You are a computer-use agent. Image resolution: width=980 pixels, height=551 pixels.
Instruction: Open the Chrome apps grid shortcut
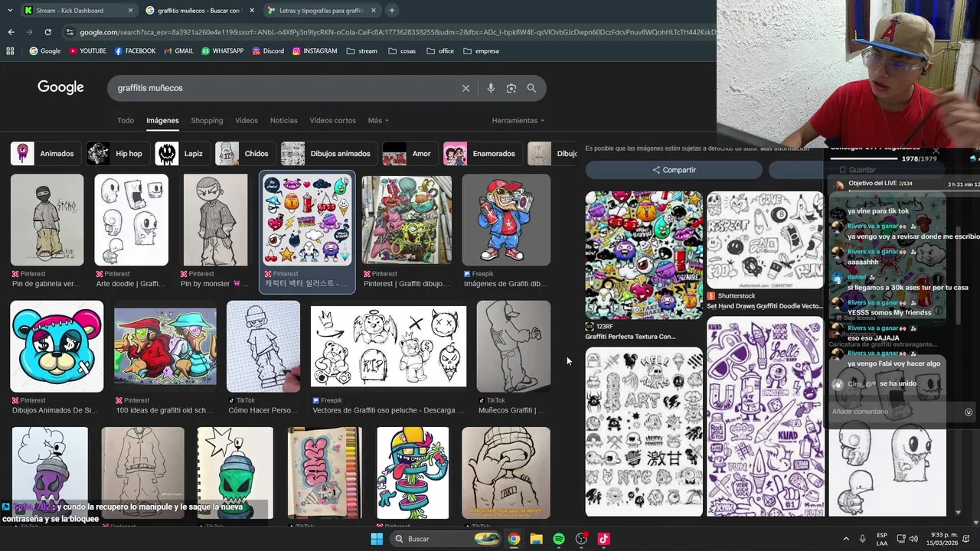[x=10, y=51]
